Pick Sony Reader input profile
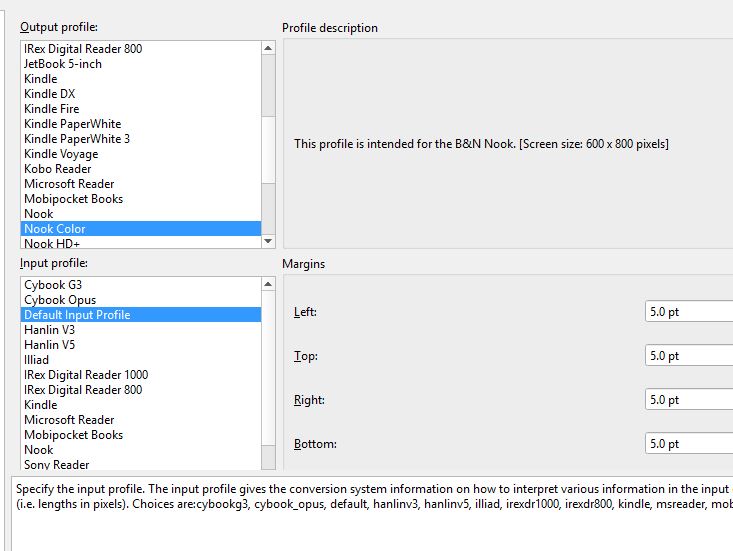 (57, 465)
